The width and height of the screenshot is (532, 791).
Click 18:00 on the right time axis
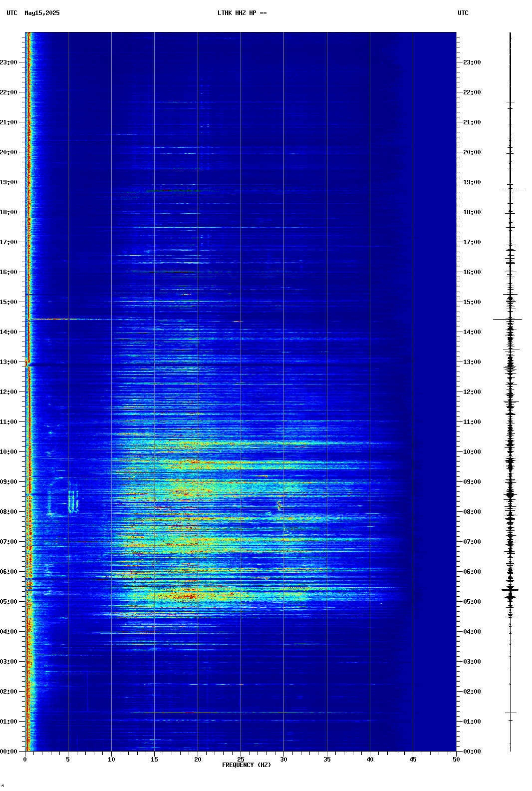[472, 212]
